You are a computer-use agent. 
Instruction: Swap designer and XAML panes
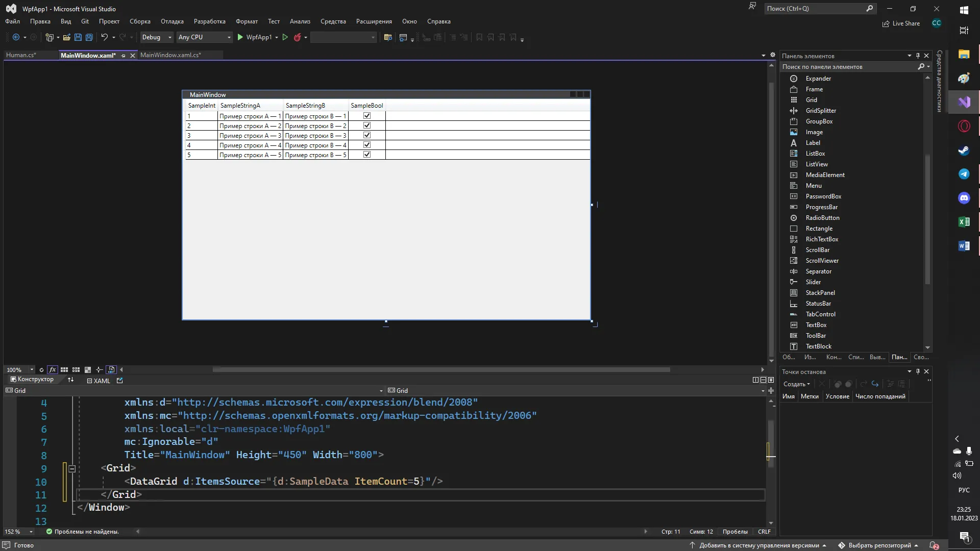tap(70, 380)
